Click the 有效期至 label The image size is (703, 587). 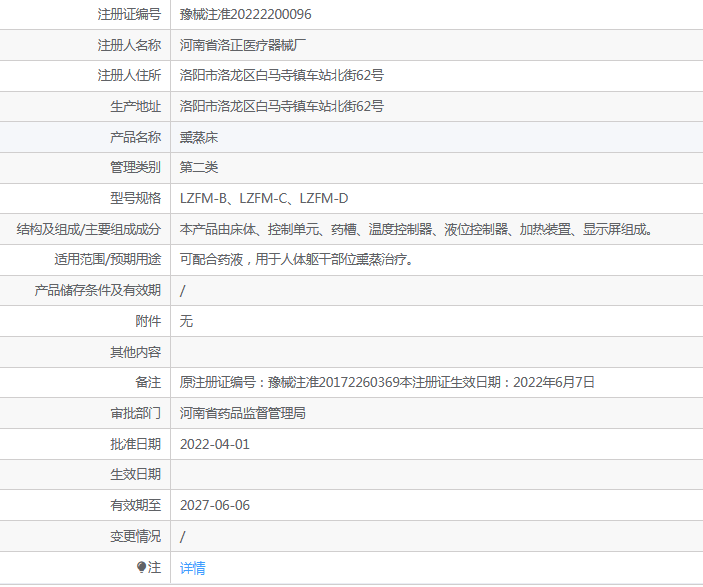click(x=135, y=505)
